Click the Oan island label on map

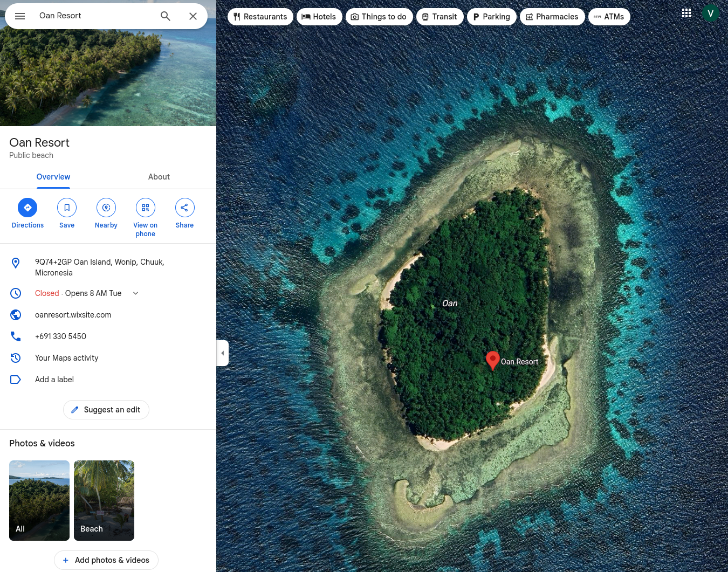(450, 304)
